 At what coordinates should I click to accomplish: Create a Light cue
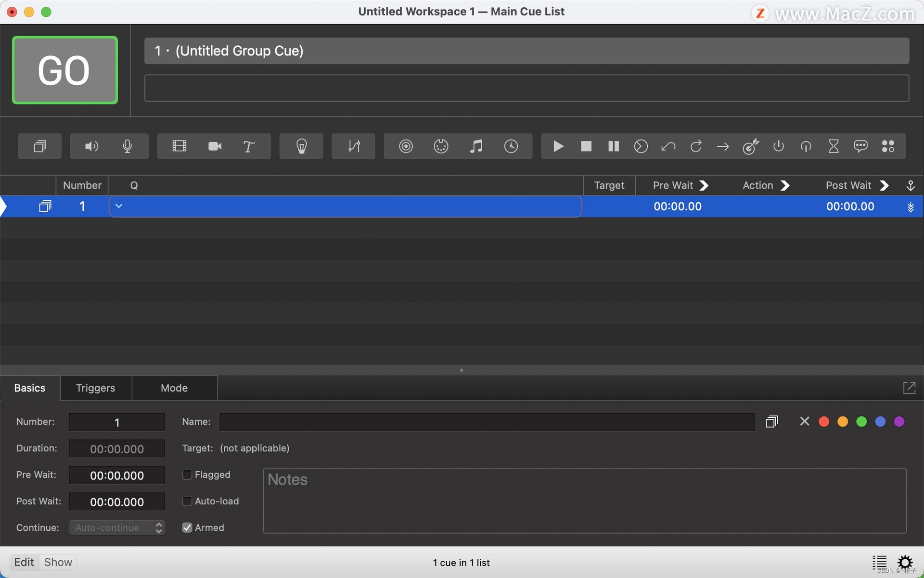point(301,146)
